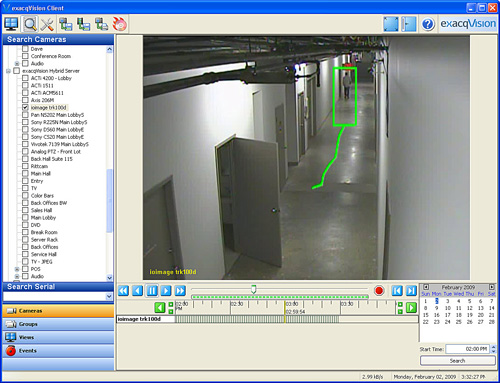This screenshot has width=500, height=383.
Task: Click the red record/mark button
Action: (x=379, y=291)
